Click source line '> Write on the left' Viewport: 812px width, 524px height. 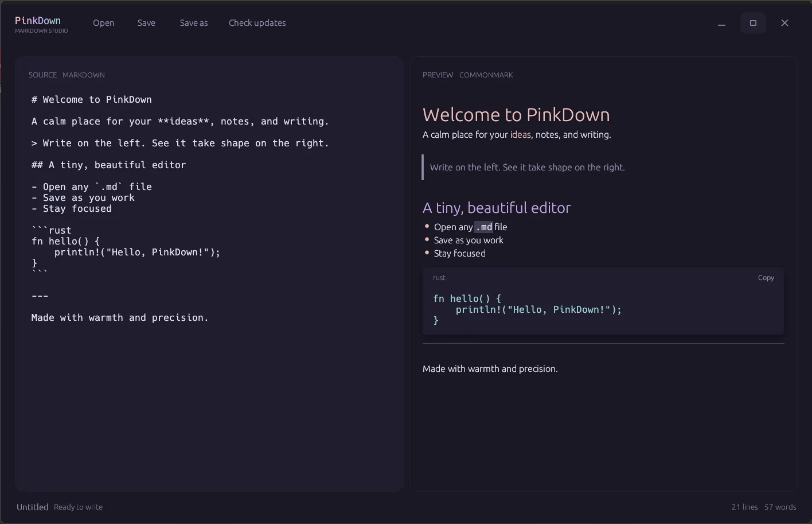pyautogui.click(x=180, y=143)
